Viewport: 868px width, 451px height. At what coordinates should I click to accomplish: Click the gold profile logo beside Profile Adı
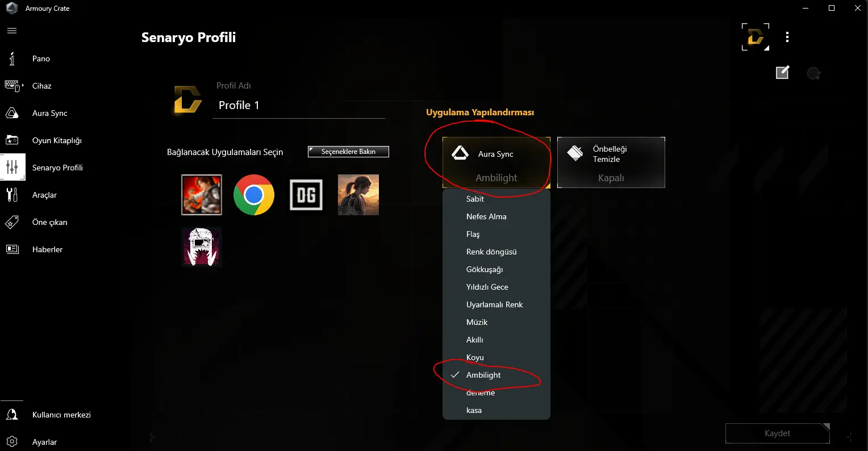187,99
